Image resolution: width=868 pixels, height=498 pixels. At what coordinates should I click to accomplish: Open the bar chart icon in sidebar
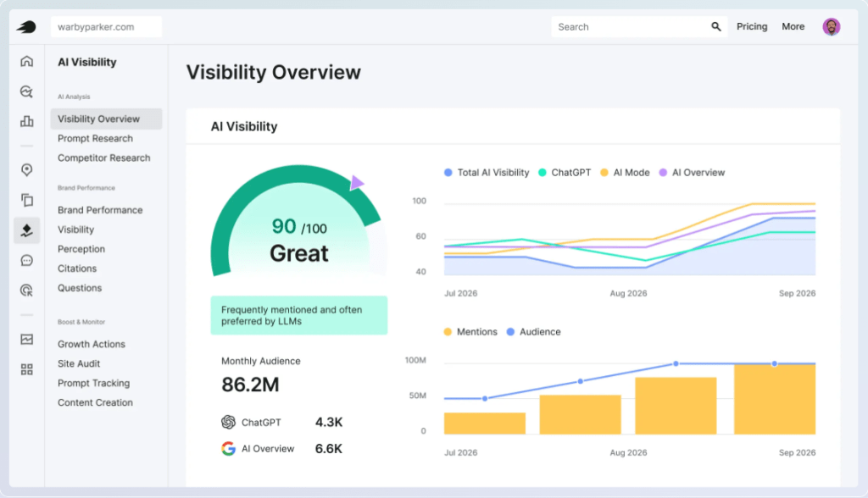(26, 121)
